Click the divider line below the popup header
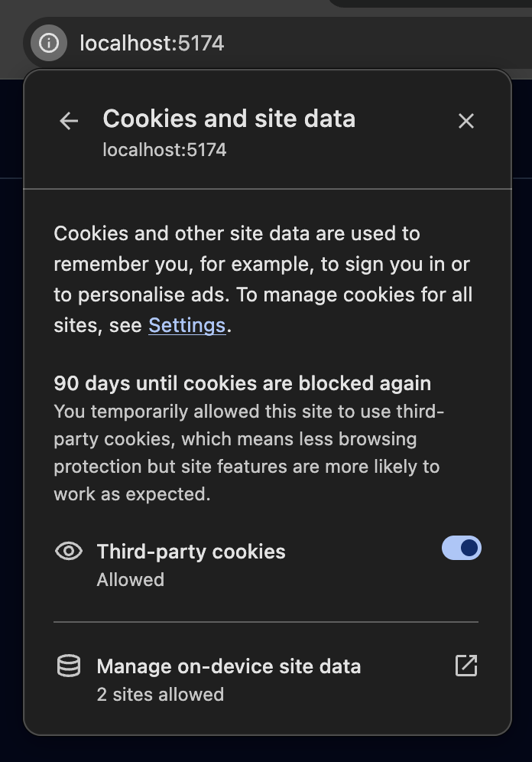 click(266, 188)
